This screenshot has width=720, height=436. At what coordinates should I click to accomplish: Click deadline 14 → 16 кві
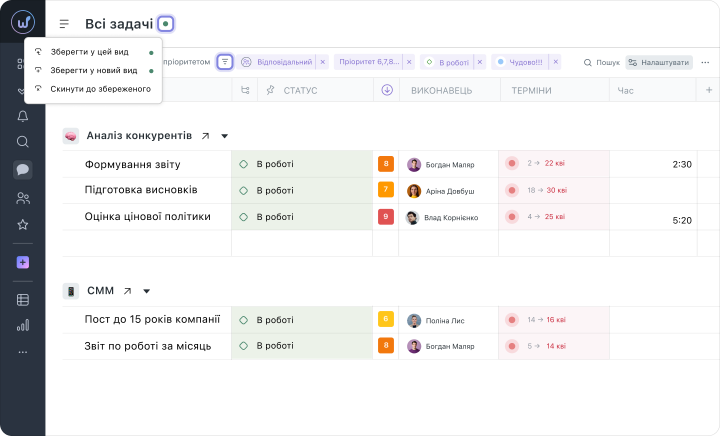click(546, 319)
